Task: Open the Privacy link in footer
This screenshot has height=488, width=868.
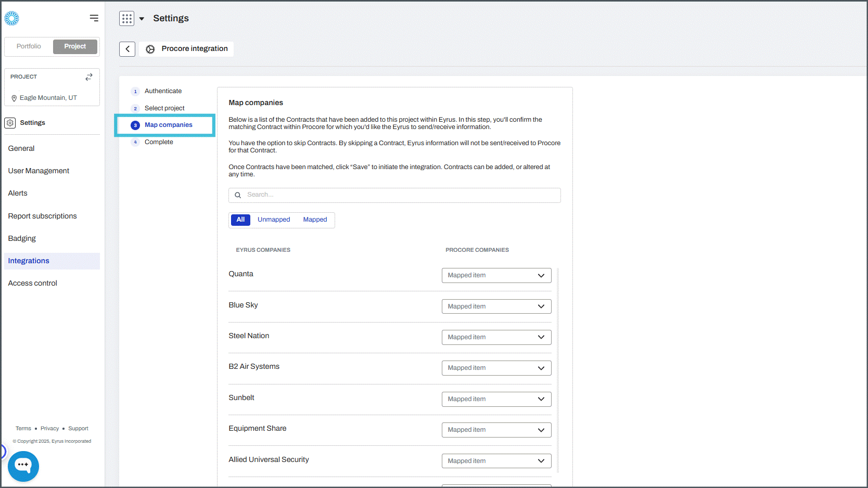Action: click(x=49, y=429)
